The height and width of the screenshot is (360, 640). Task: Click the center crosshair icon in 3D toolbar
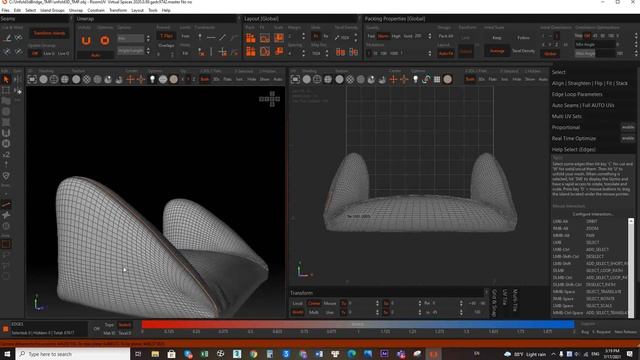130,79
